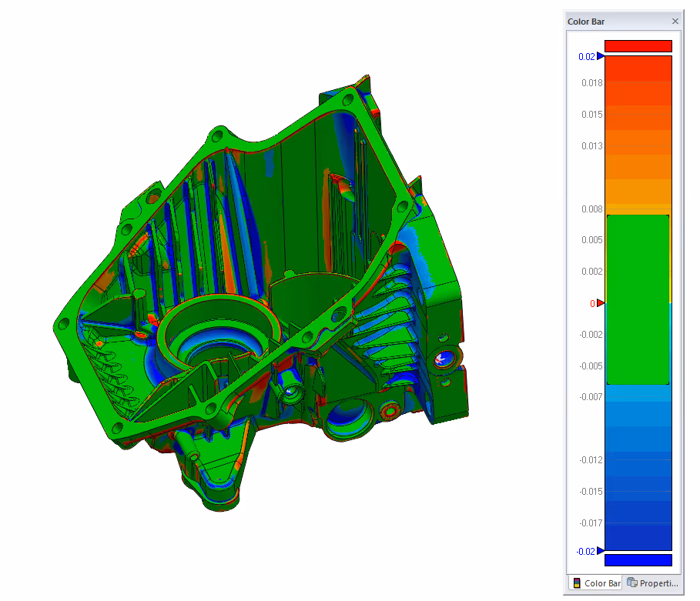
Task: Click the red over-tolerance swatch at top
Action: tap(638, 46)
